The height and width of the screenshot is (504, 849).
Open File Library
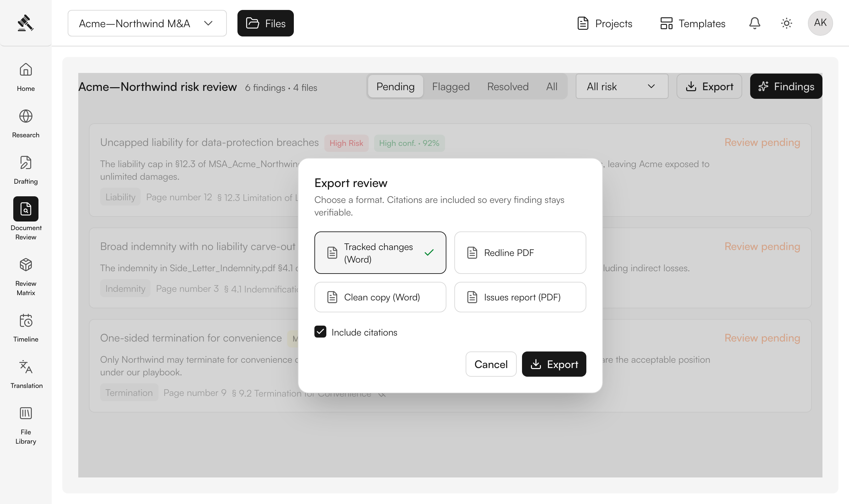click(26, 425)
